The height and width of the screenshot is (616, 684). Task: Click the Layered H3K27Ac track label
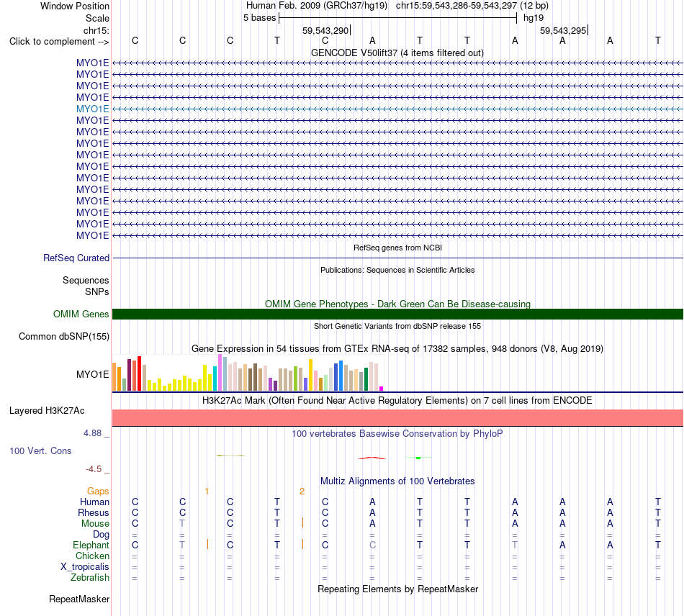point(47,411)
